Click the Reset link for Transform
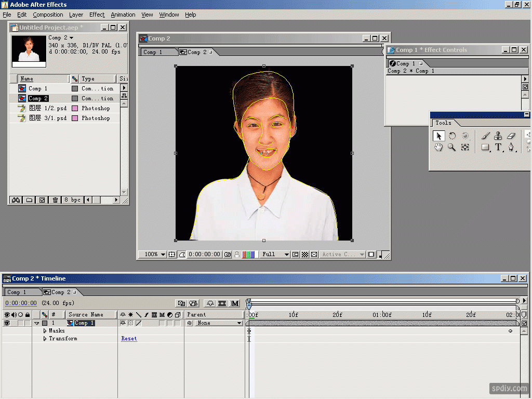532x399 pixels. [x=129, y=339]
